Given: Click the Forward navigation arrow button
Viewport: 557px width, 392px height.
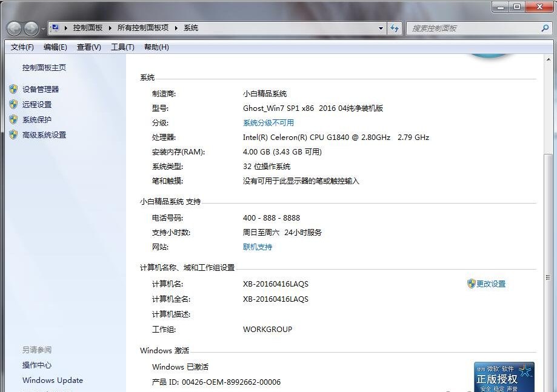Looking at the screenshot, I should [x=31, y=28].
